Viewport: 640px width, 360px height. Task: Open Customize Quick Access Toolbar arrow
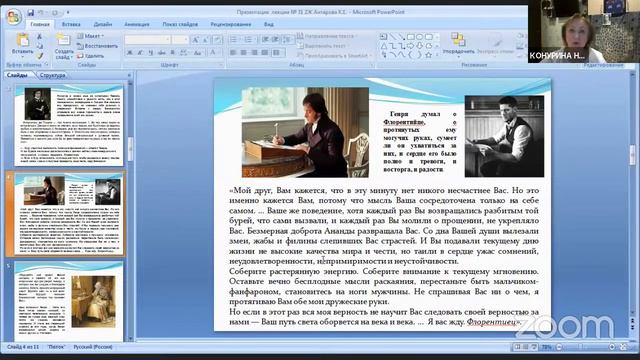coord(68,13)
